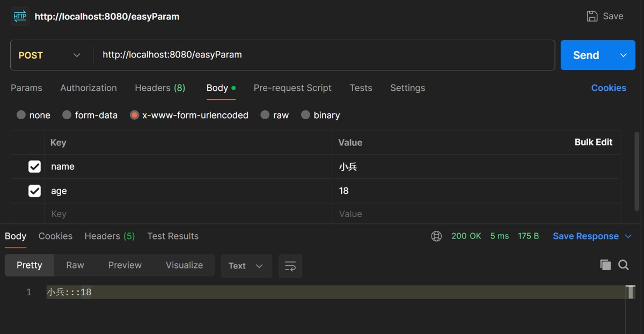Search within the response body
The image size is (644, 334).
pos(624,265)
